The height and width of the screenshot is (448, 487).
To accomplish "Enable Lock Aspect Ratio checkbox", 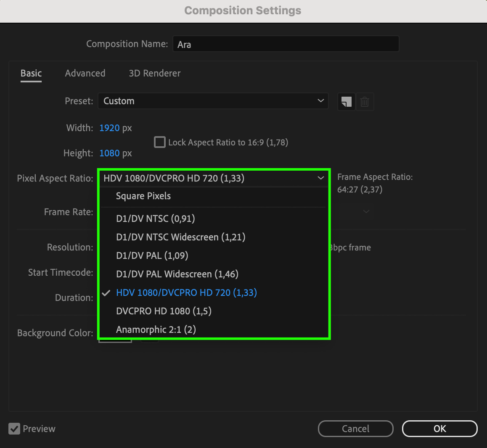I will click(160, 142).
